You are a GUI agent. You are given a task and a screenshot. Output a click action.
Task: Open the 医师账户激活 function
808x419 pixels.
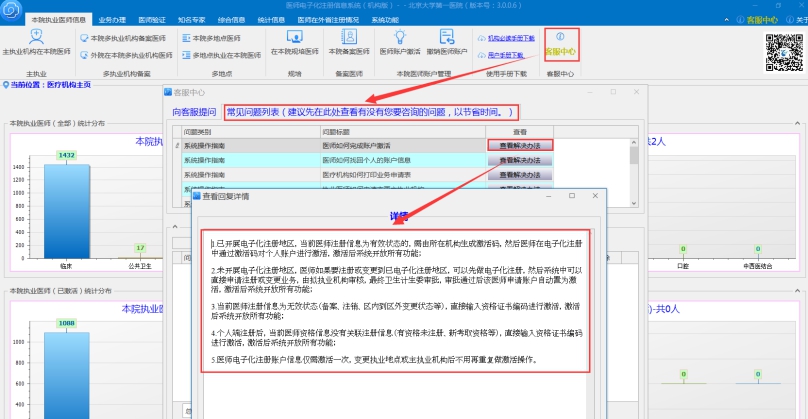point(399,43)
